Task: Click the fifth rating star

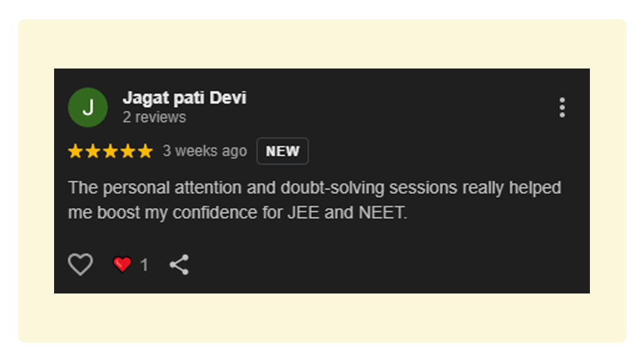Action: point(145,151)
